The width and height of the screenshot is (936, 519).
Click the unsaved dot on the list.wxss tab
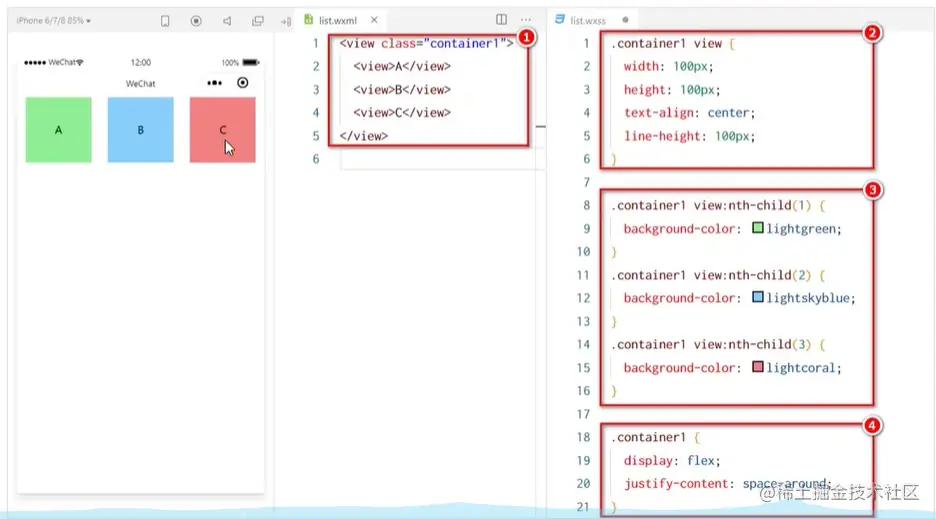[625, 20]
